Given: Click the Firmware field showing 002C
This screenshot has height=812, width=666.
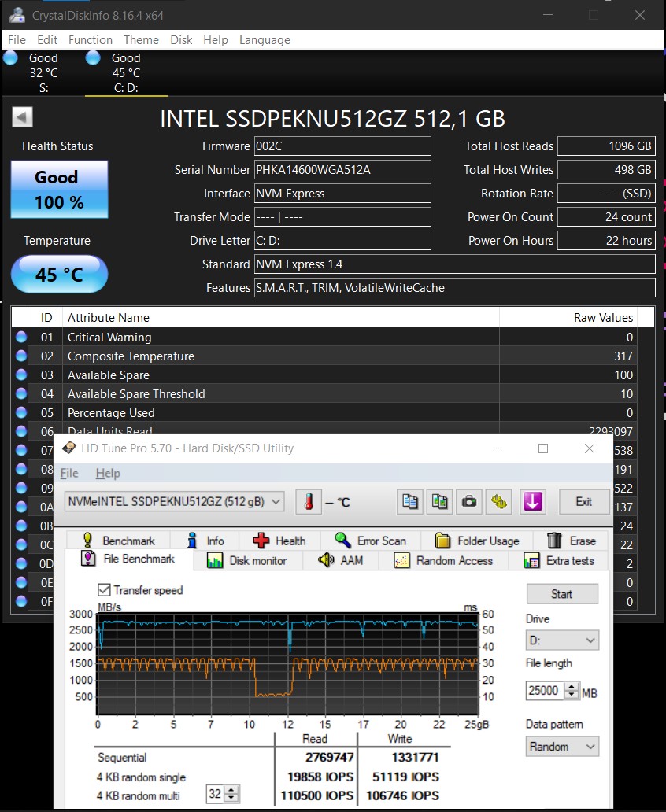Looking at the screenshot, I should click(342, 146).
